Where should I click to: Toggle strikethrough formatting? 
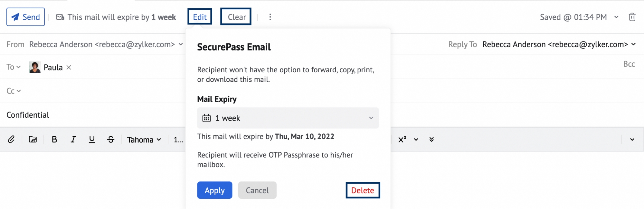(110, 140)
